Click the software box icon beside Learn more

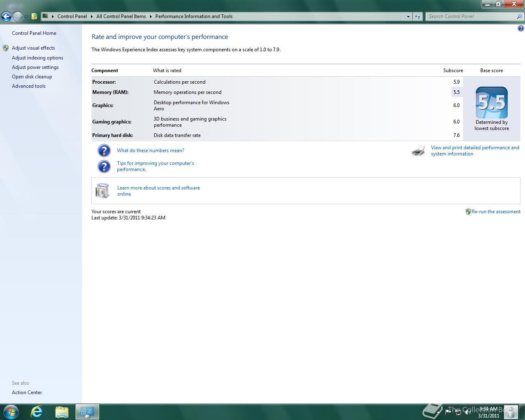coord(103,191)
